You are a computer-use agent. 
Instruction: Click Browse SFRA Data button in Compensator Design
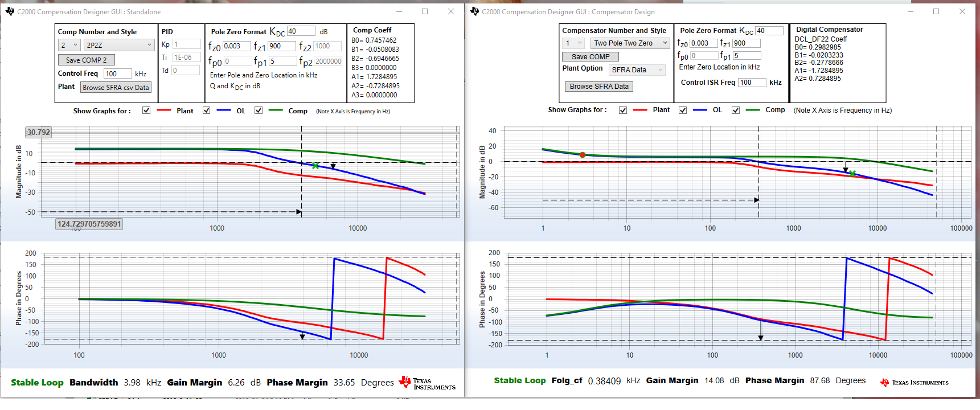599,86
